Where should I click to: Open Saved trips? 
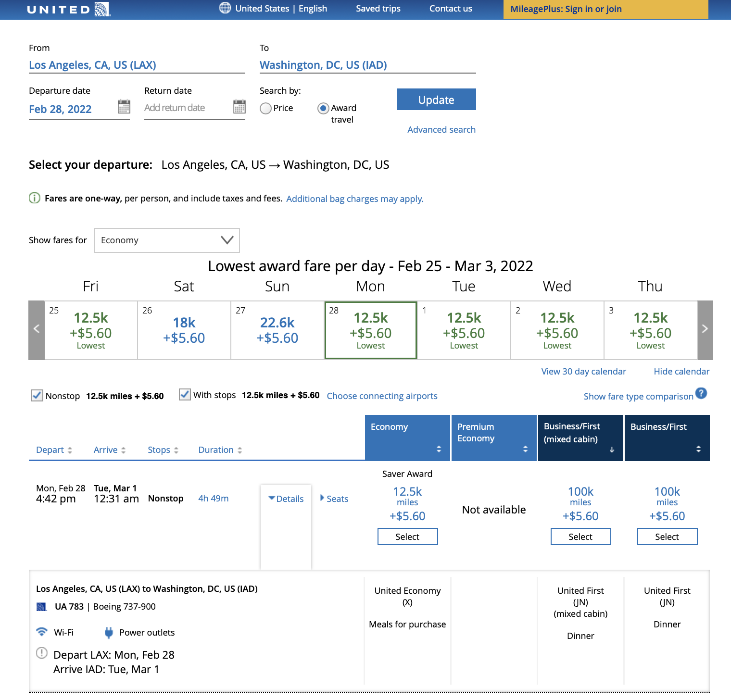pyautogui.click(x=378, y=9)
